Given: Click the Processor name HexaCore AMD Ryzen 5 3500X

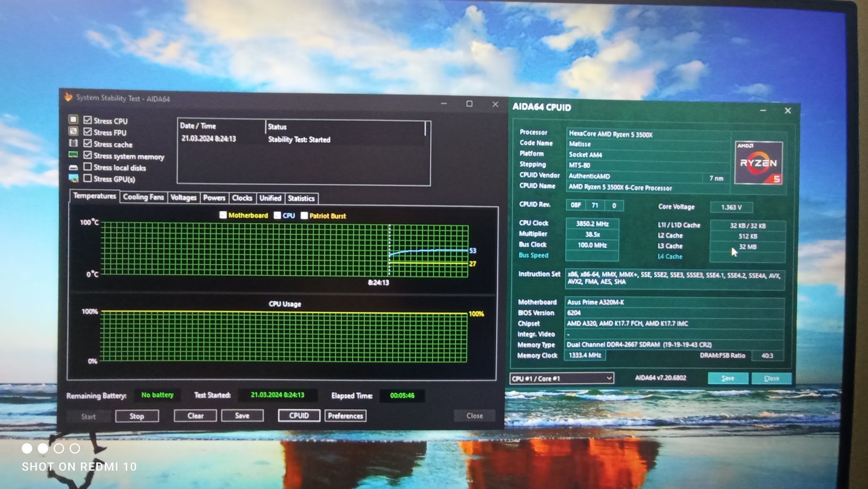Looking at the screenshot, I should pos(648,134).
